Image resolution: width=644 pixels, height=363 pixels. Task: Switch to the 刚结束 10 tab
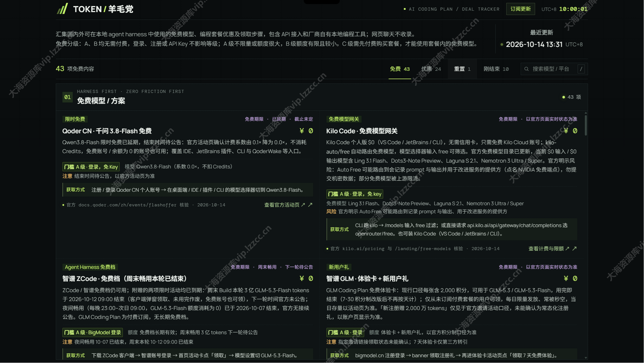click(x=496, y=69)
